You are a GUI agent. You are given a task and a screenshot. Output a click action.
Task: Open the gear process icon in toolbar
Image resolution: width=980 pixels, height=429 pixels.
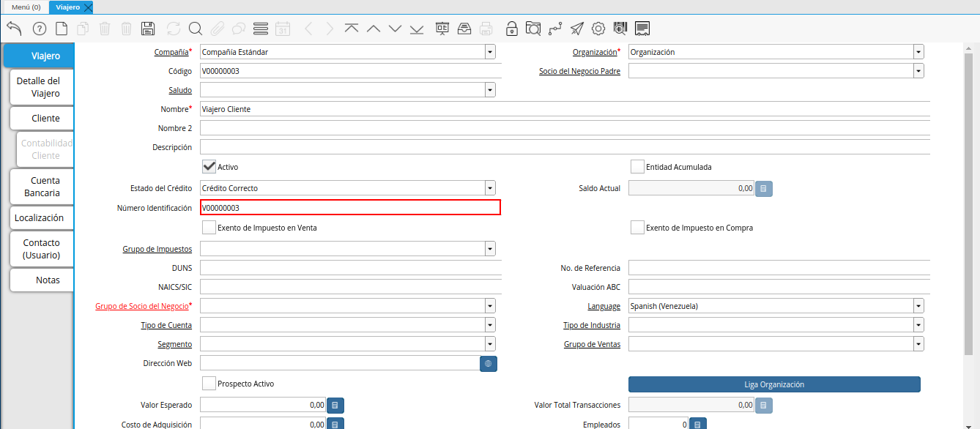click(598, 29)
